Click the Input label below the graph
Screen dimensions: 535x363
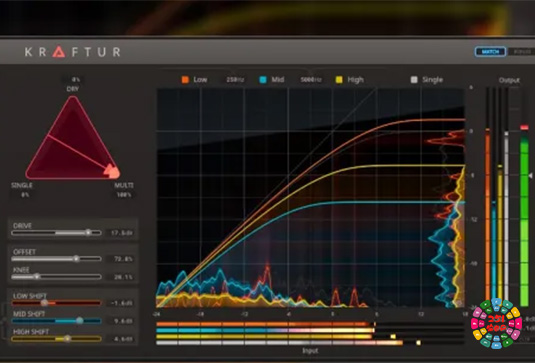tap(310, 351)
